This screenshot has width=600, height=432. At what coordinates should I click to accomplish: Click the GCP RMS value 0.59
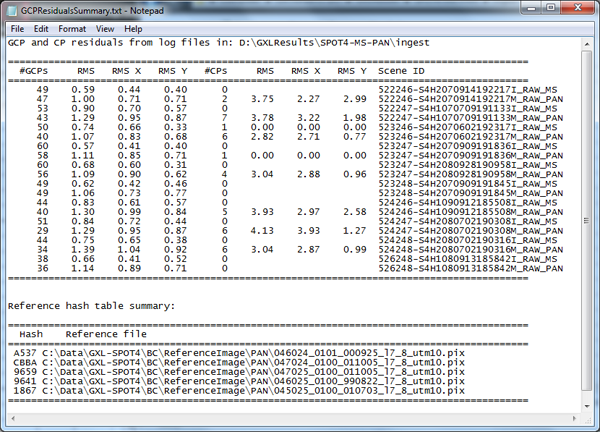coord(83,90)
